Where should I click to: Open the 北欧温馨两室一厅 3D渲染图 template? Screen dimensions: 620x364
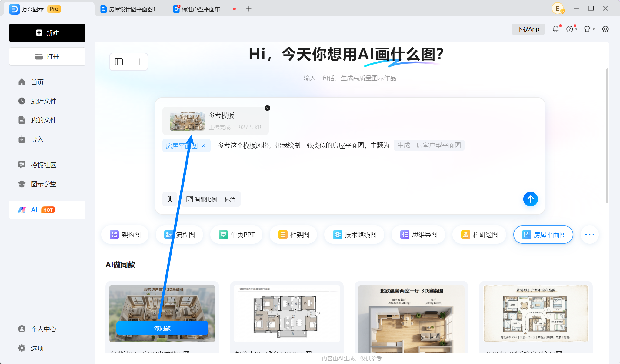click(411, 318)
